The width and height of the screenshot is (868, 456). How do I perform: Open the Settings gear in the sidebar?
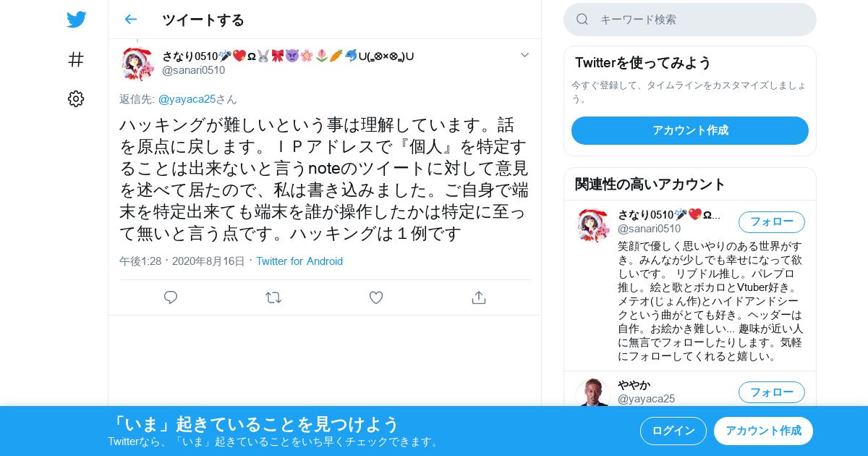76,98
